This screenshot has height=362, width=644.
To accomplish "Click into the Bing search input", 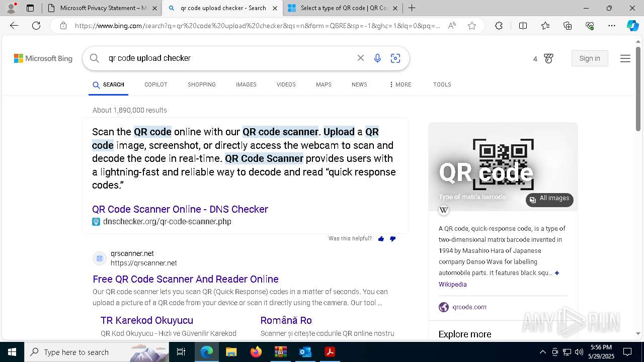I will [226, 58].
